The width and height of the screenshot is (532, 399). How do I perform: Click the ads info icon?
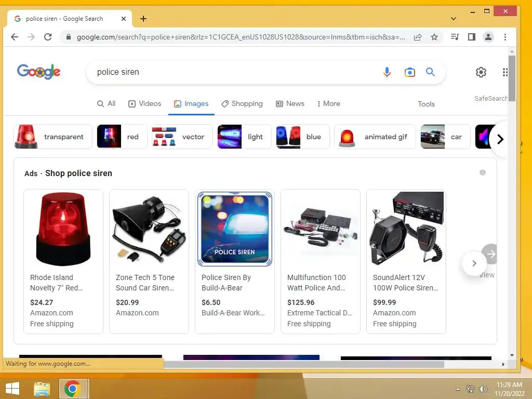point(483,172)
